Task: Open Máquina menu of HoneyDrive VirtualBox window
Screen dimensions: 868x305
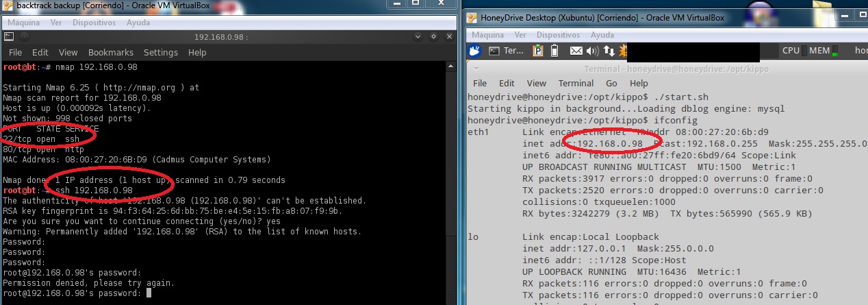Action: [x=487, y=34]
